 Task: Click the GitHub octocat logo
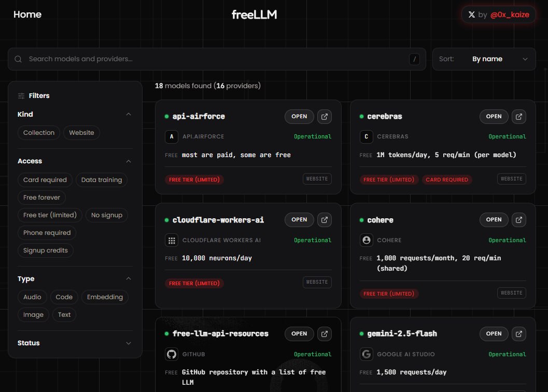click(x=171, y=354)
